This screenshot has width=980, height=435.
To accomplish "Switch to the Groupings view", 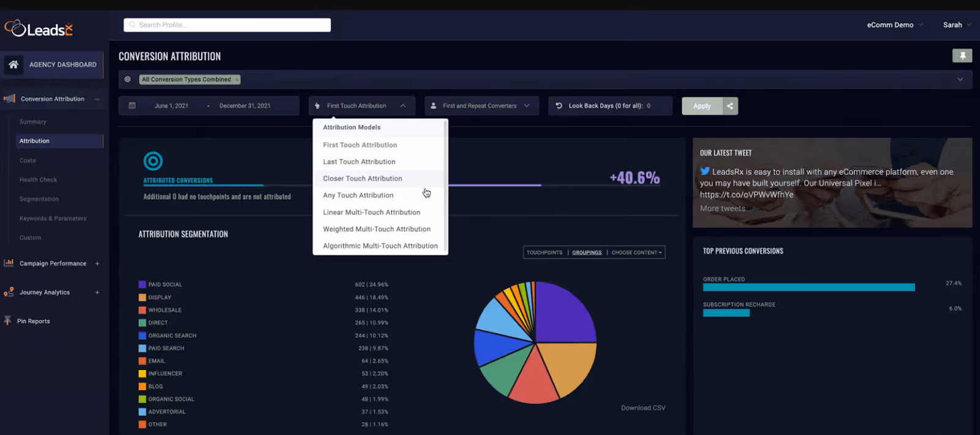I will 587,252.
